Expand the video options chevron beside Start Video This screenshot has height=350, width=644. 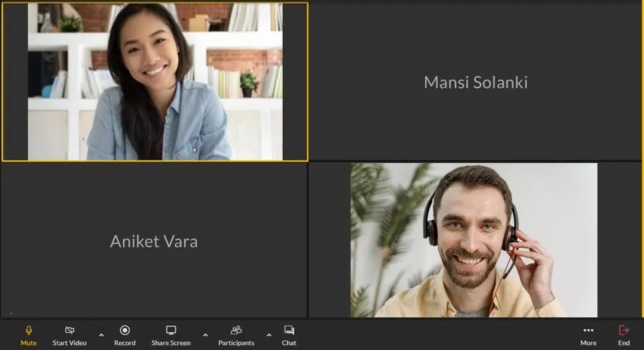click(101, 335)
